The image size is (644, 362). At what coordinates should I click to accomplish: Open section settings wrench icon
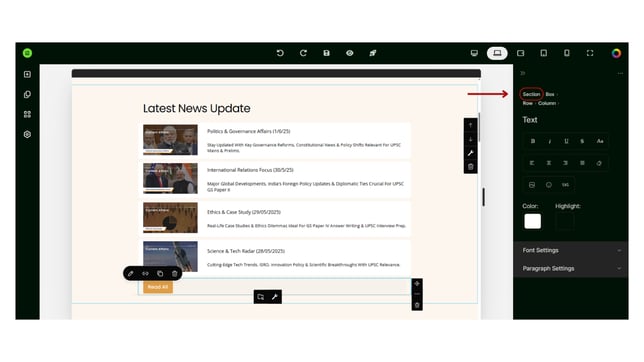(471, 153)
